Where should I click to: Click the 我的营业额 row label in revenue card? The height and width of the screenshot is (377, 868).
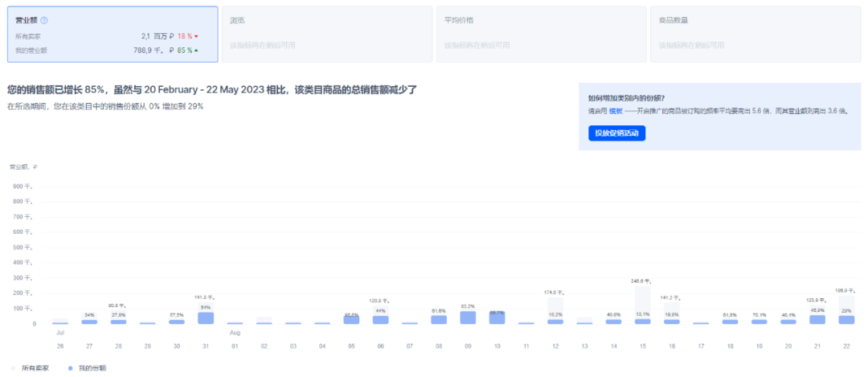[31, 51]
